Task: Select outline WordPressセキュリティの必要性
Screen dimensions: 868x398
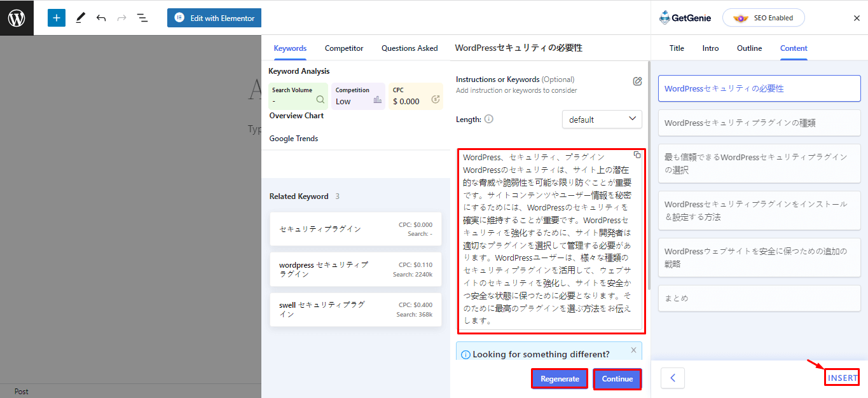Action: coord(759,88)
